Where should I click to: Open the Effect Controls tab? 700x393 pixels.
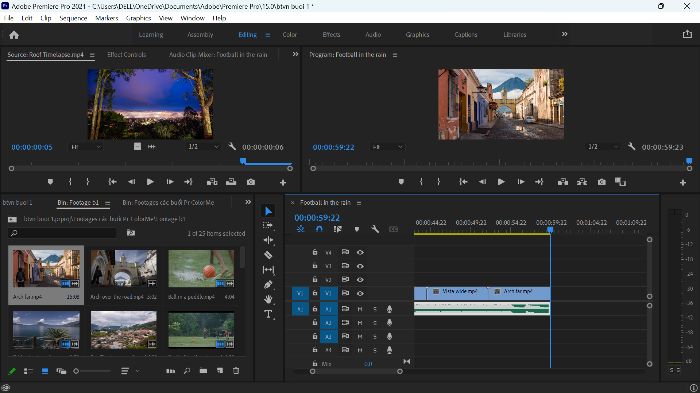click(126, 54)
